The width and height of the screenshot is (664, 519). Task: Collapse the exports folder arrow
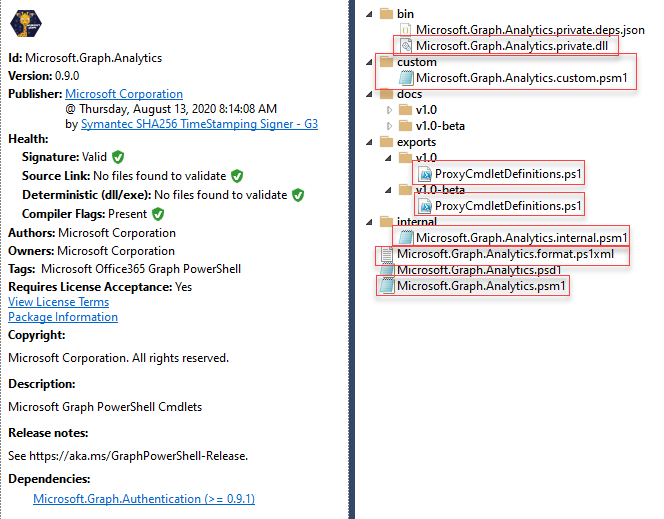coord(369,142)
